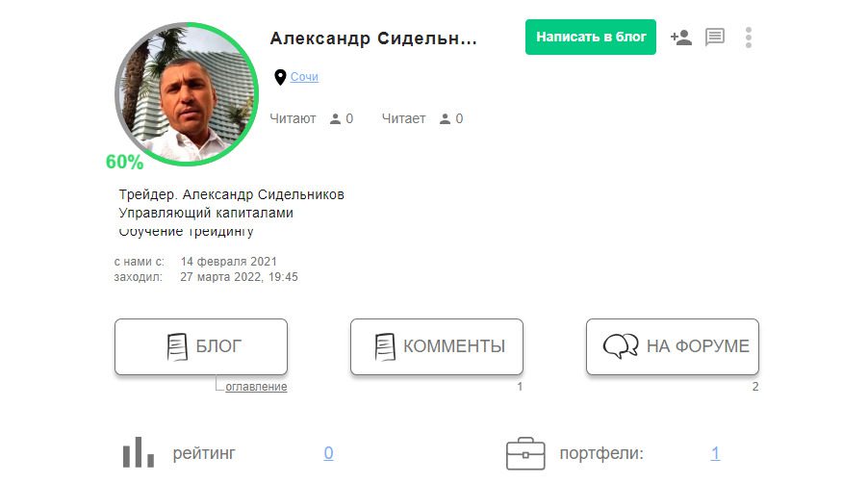Viewport: 868px width, 483px height.
Task: Open the оглавление link under blog
Action: (256, 387)
